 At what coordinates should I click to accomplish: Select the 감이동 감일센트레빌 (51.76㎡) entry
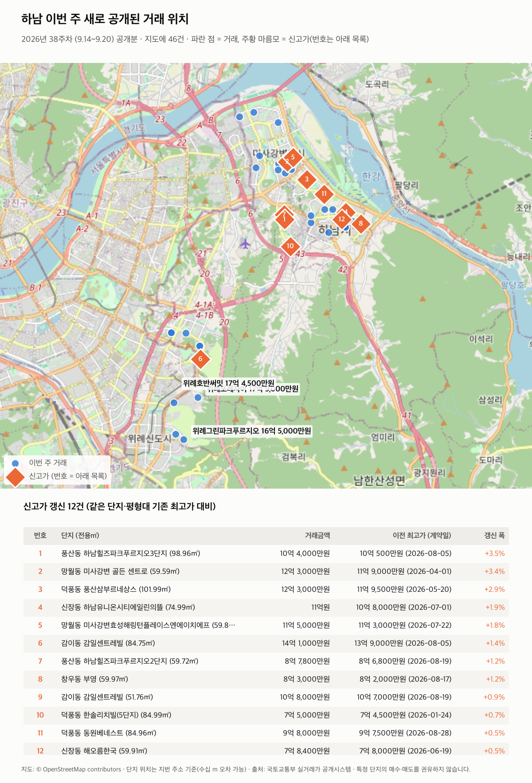click(107, 697)
